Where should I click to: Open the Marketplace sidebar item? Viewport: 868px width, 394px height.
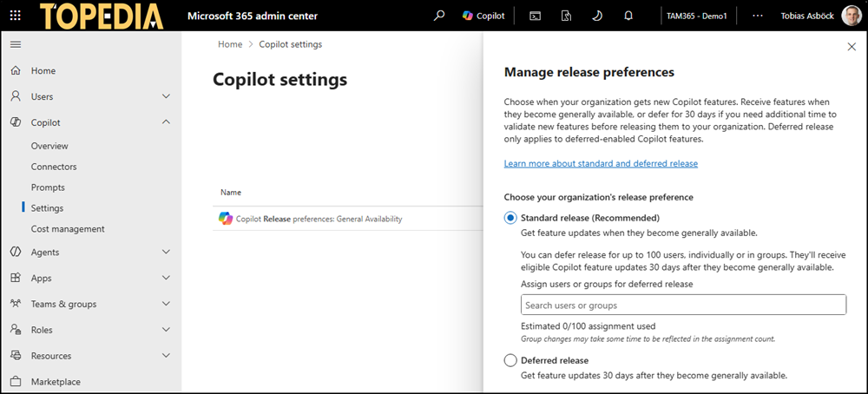click(x=56, y=381)
